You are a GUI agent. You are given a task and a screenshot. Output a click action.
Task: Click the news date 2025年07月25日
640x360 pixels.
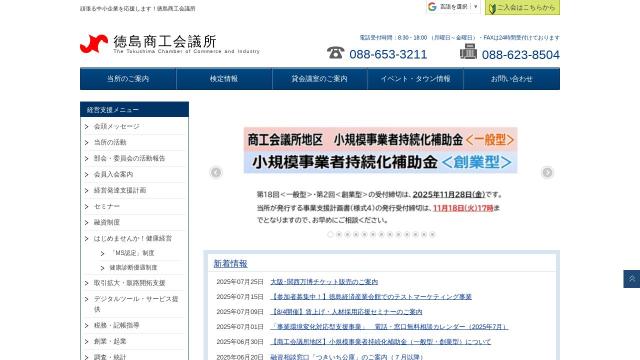click(240, 282)
